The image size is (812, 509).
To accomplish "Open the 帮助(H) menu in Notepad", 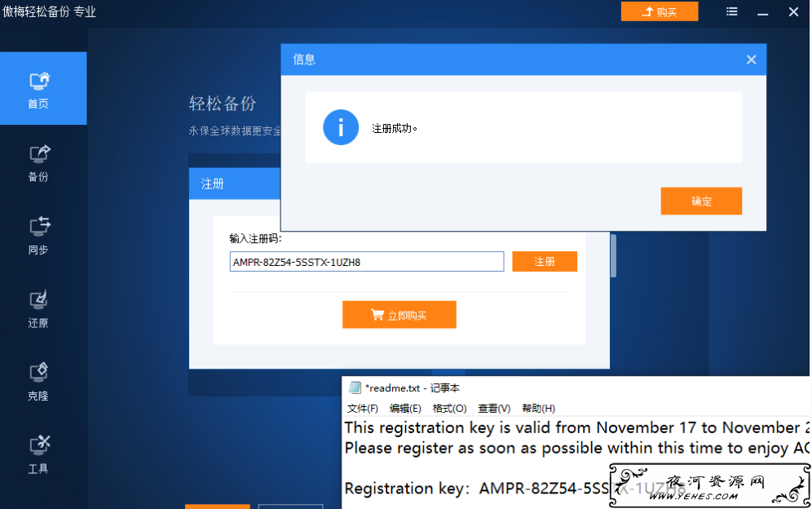I will coord(539,409).
